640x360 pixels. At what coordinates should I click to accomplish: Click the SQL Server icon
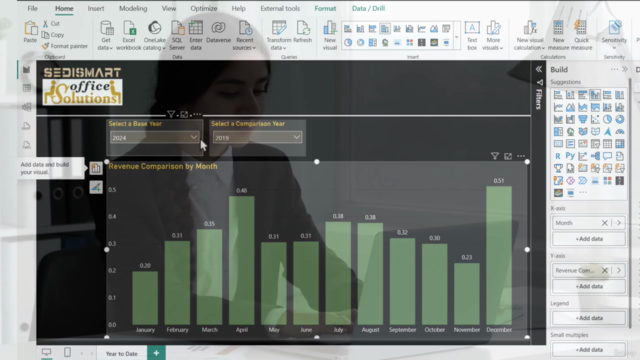[x=177, y=35]
